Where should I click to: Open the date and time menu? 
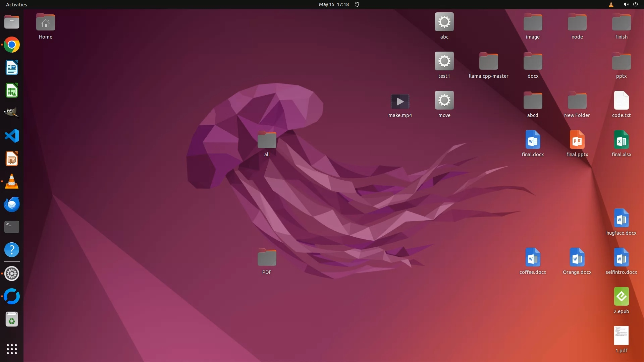coord(333,4)
